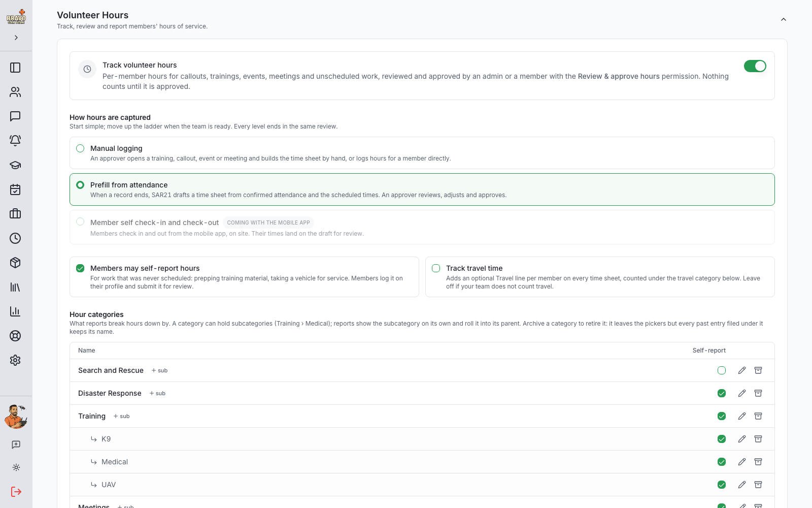Disable self-report for K9 subcategory
812x508 pixels.
722,439
